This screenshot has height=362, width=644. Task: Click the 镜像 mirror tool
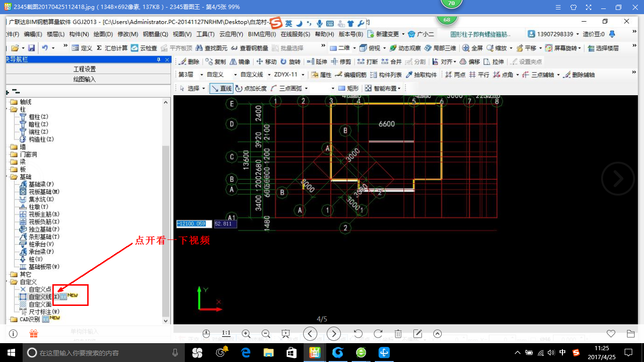(240, 62)
